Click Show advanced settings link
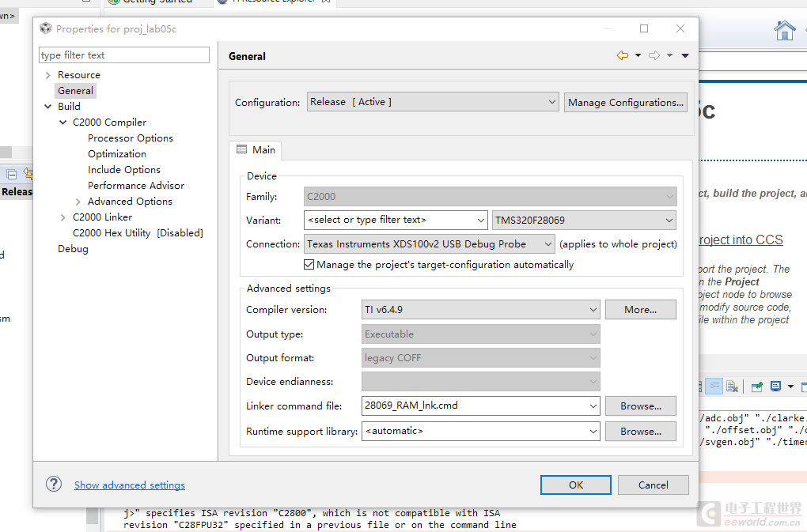 (130, 485)
